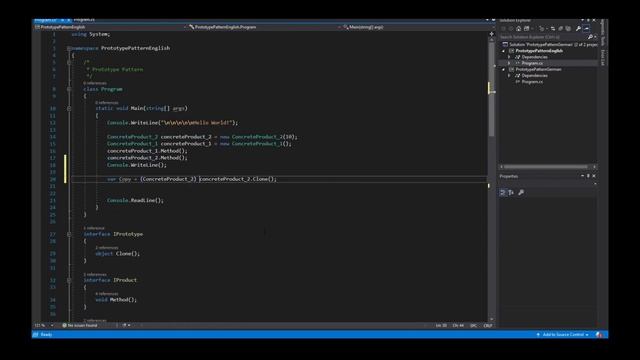Switch to the second Program.cs editor tab
The width and height of the screenshot is (640, 360).
tap(84, 20)
